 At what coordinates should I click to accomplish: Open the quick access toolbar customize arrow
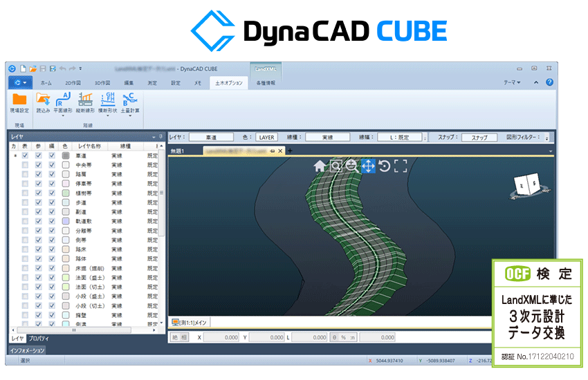click(x=80, y=69)
